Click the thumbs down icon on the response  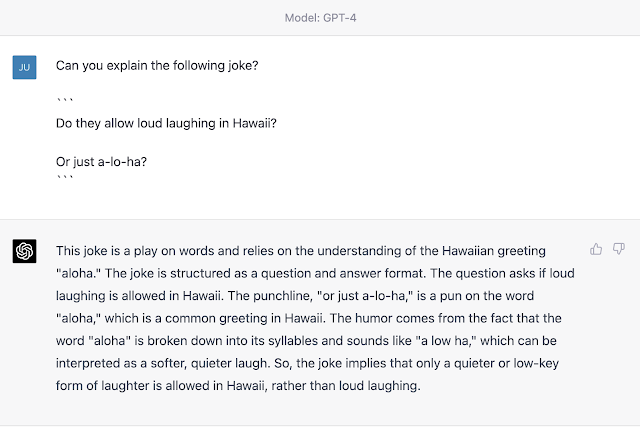click(x=619, y=249)
